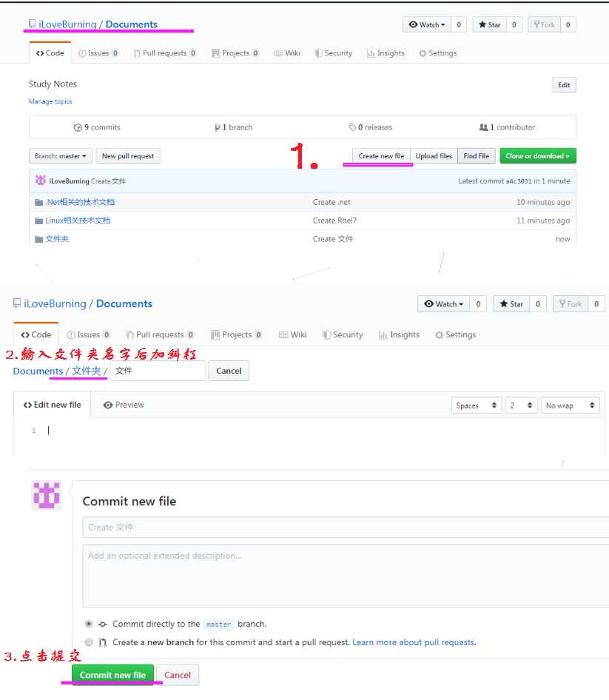609x700 pixels.
Task: Open the .Net相关的技术文档 folder
Action: click(80, 202)
